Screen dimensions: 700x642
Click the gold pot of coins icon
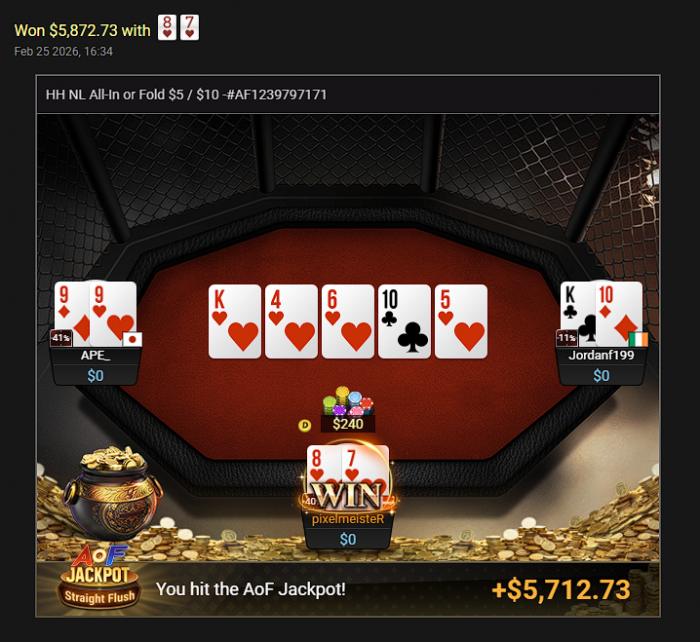click(x=112, y=492)
